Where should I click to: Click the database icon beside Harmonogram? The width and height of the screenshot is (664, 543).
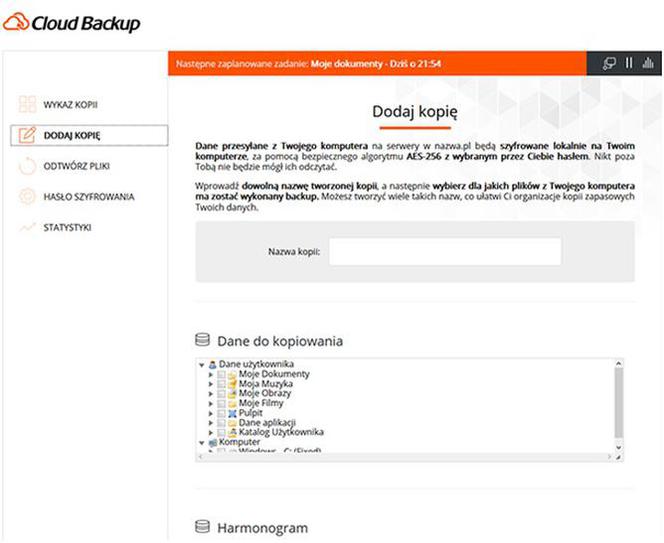(202, 526)
